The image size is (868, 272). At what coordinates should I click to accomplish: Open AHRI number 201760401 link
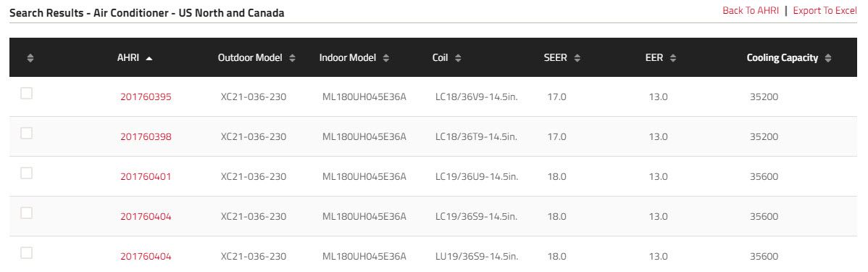[146, 177]
